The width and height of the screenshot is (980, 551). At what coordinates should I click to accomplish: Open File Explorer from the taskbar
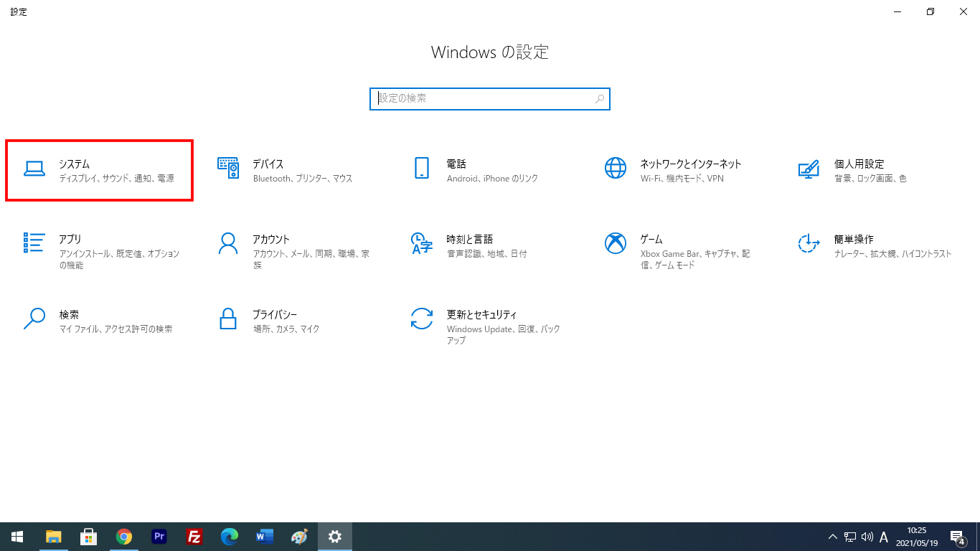(x=53, y=537)
